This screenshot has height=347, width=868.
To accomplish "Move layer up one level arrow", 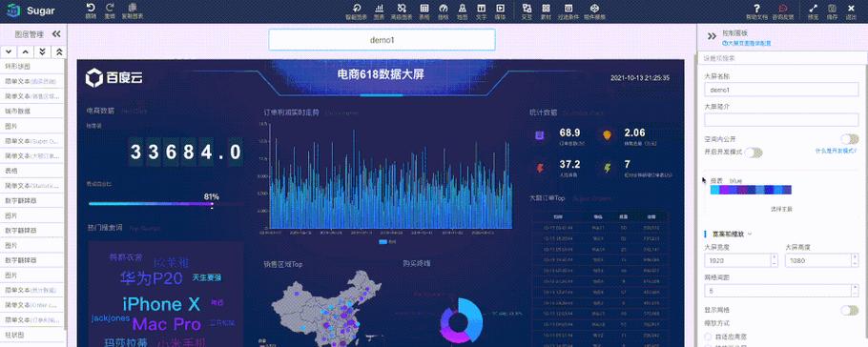I will (x=25, y=52).
